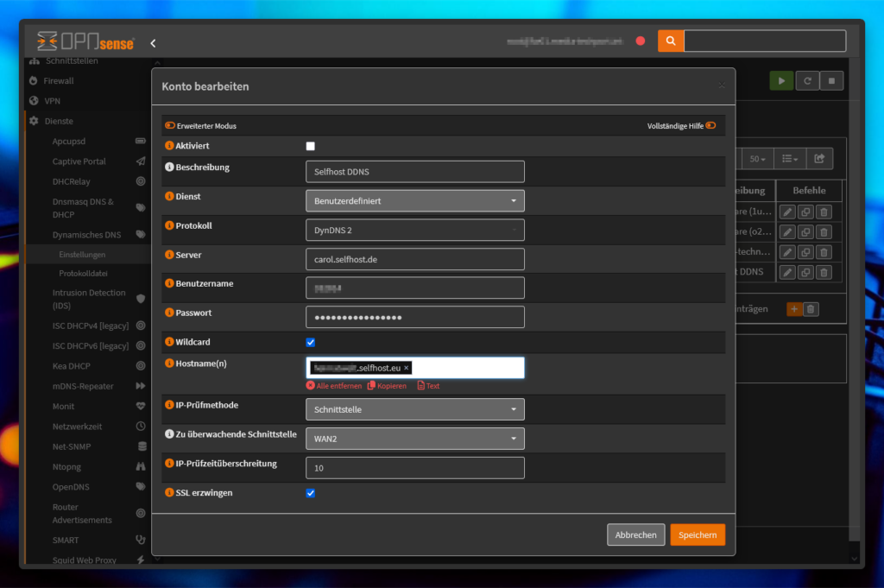Click the info icon next to Beschreibung
This screenshot has height=588, width=884.
[x=169, y=168]
